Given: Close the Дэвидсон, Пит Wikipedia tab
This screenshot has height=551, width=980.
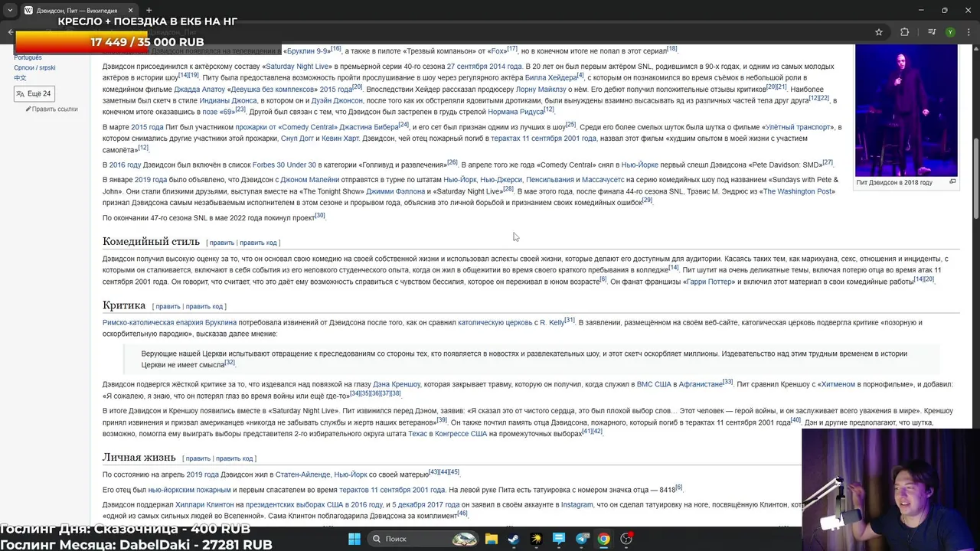Looking at the screenshot, I should coord(129,11).
